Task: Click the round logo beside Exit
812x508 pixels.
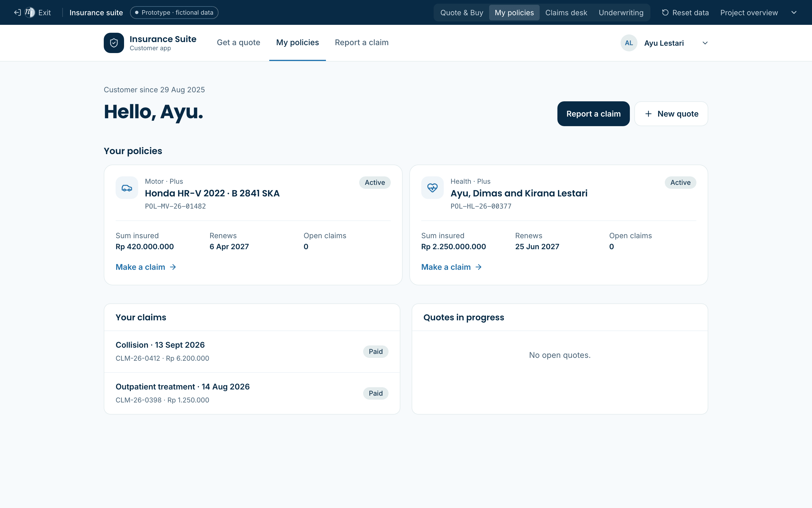Action: pyautogui.click(x=30, y=12)
